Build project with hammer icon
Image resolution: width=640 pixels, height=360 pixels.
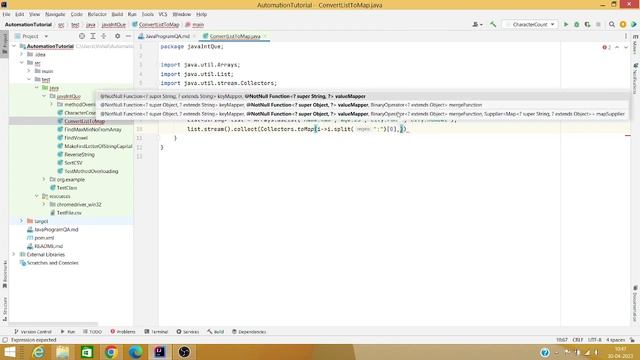[x=493, y=24]
